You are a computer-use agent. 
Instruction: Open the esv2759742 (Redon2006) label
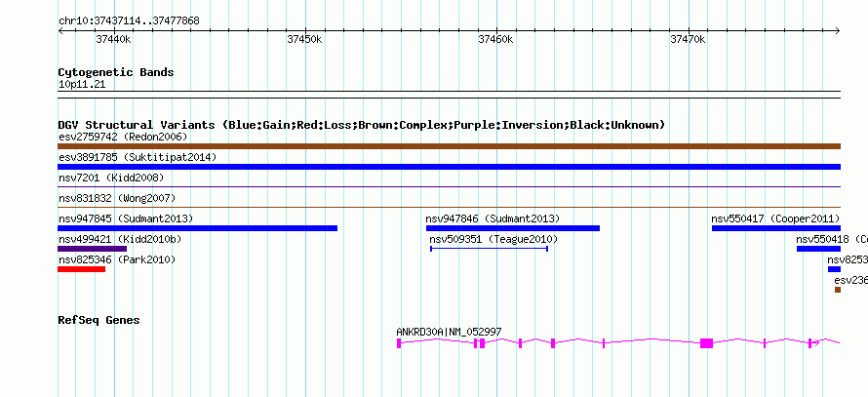123,137
